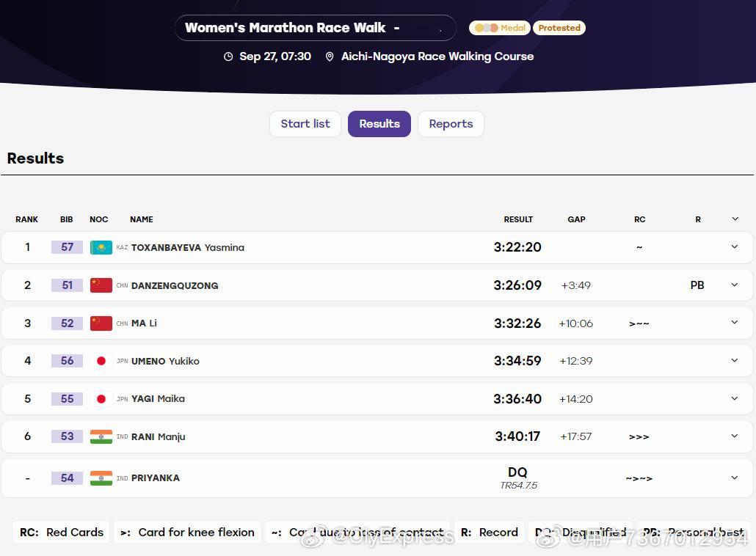Click the RESULT column header
This screenshot has height=556, width=756.
pyautogui.click(x=518, y=219)
